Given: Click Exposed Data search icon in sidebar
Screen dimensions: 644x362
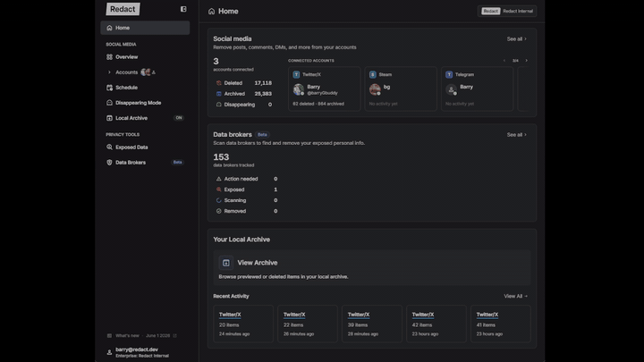Looking at the screenshot, I should [x=109, y=147].
